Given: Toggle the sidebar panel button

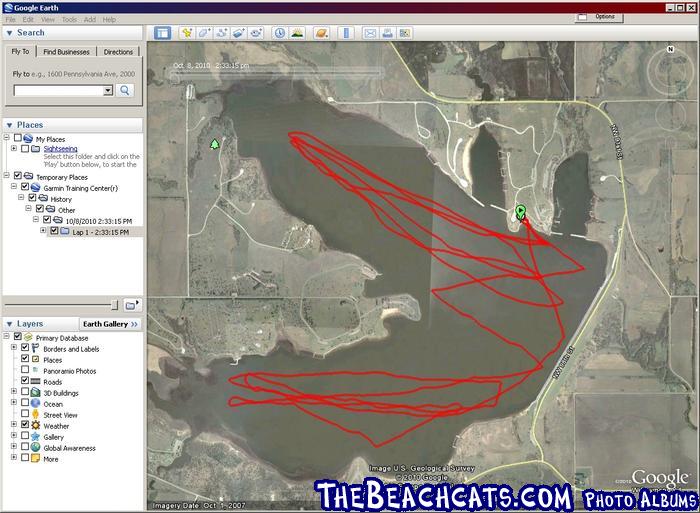Looking at the screenshot, I should (162, 33).
